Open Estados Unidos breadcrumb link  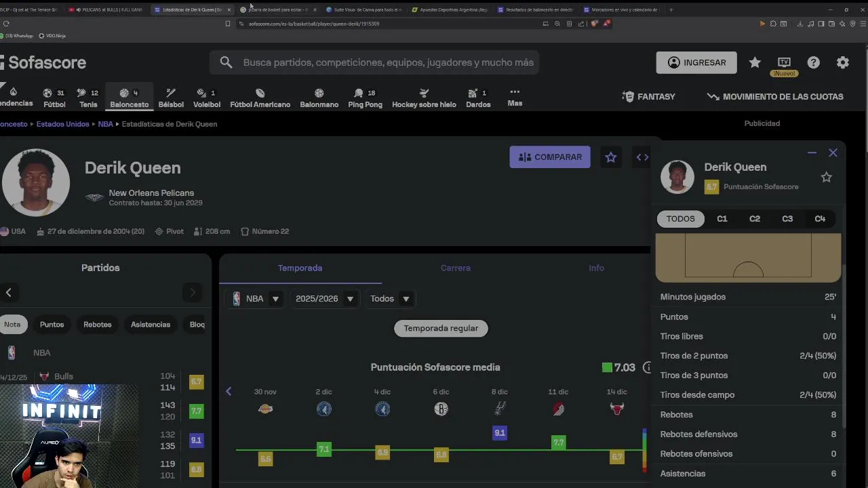[x=63, y=124]
